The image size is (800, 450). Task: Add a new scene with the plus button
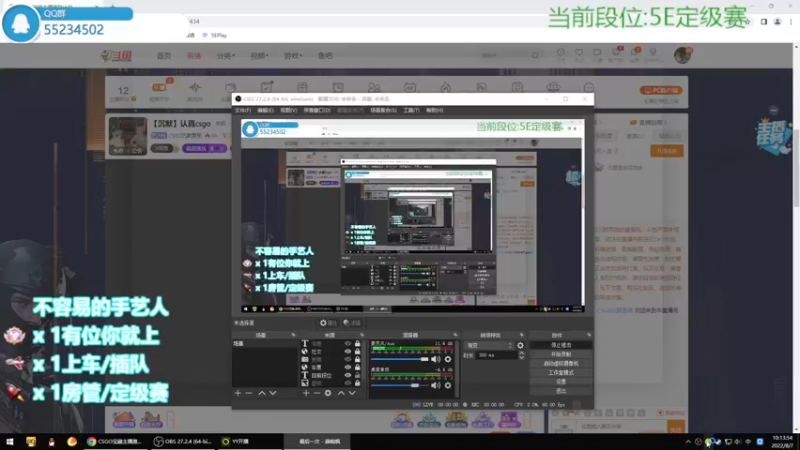[238, 393]
